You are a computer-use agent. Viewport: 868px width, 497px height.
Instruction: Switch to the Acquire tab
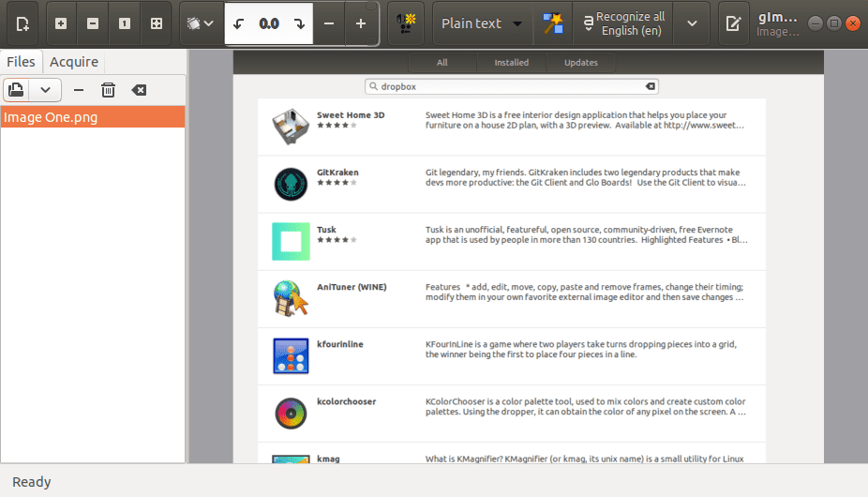(74, 62)
